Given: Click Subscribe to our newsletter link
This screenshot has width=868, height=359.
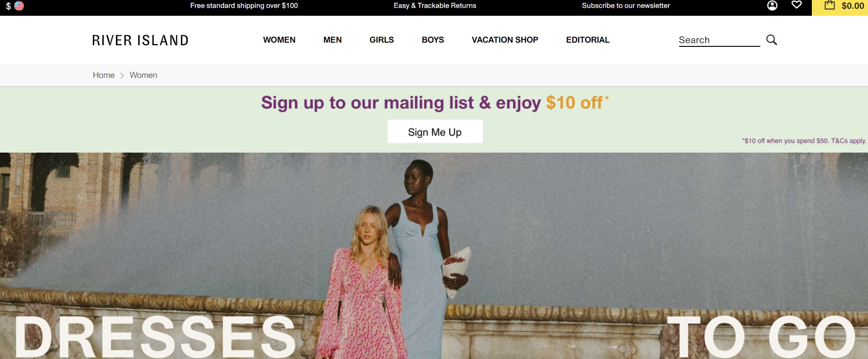Looking at the screenshot, I should [626, 6].
